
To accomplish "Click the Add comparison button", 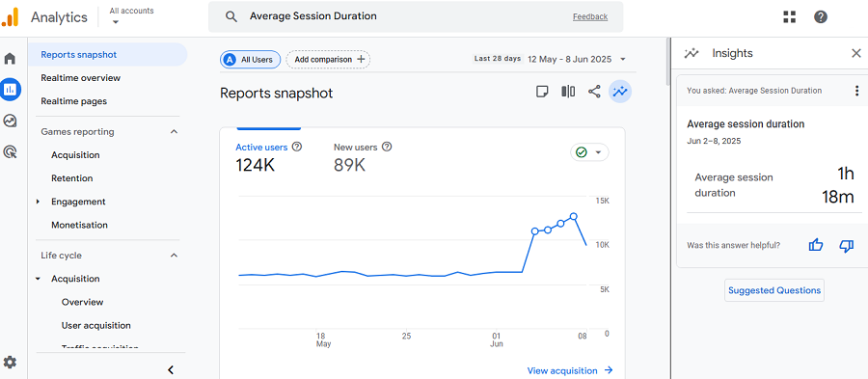I will (x=328, y=59).
